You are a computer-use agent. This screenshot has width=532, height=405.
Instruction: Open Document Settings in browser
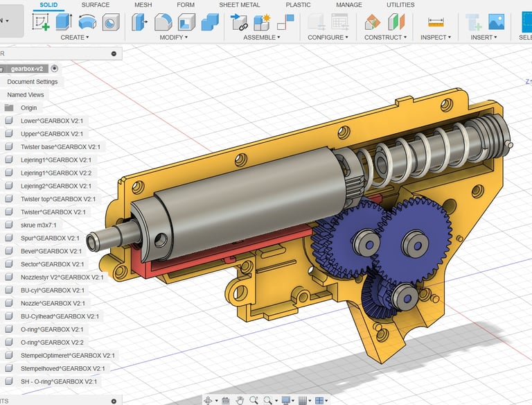(x=33, y=82)
